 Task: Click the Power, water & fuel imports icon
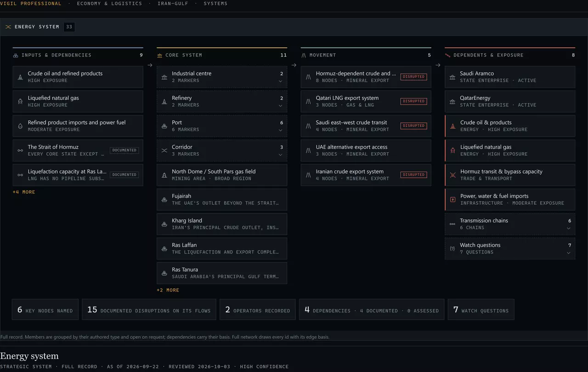point(453,200)
